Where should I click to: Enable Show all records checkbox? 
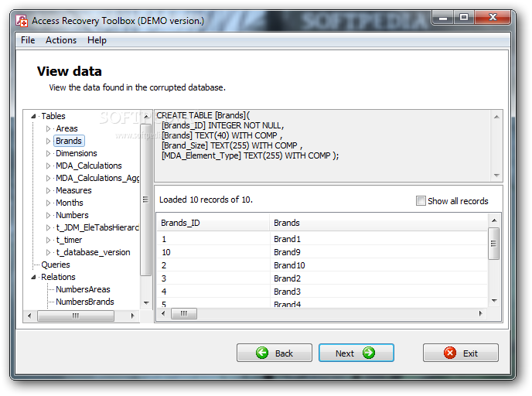421,201
